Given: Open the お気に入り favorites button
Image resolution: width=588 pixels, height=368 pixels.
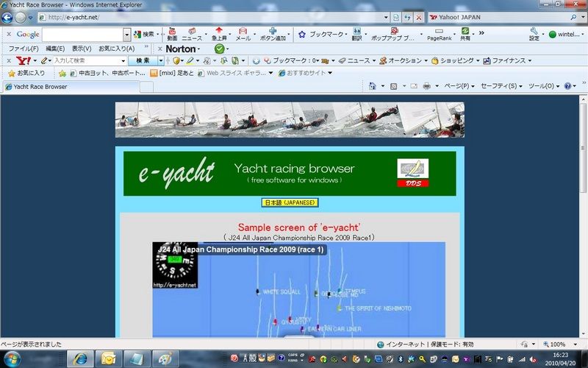Looking at the screenshot, I should point(26,73).
